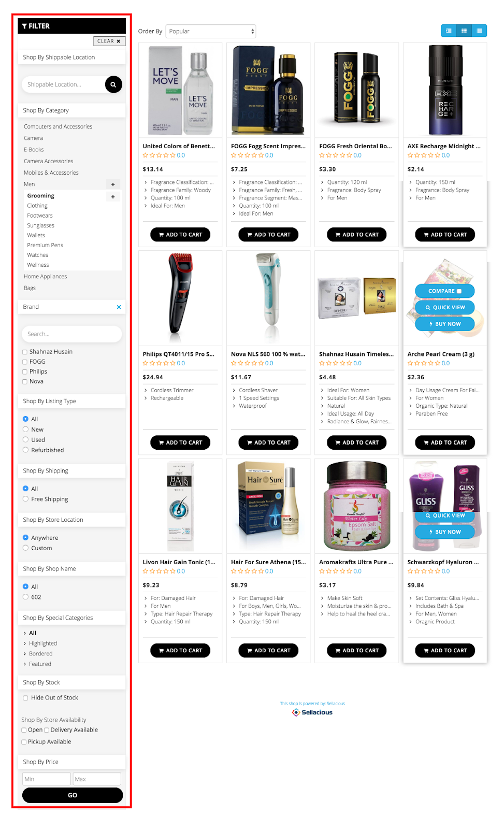Click the CLEAR filter button
The image size is (504, 829).
(109, 41)
